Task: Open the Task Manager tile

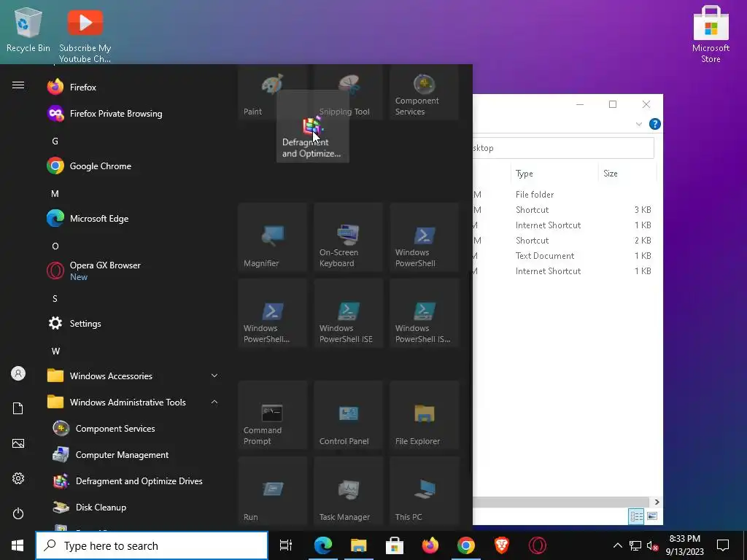Action: tap(348, 491)
